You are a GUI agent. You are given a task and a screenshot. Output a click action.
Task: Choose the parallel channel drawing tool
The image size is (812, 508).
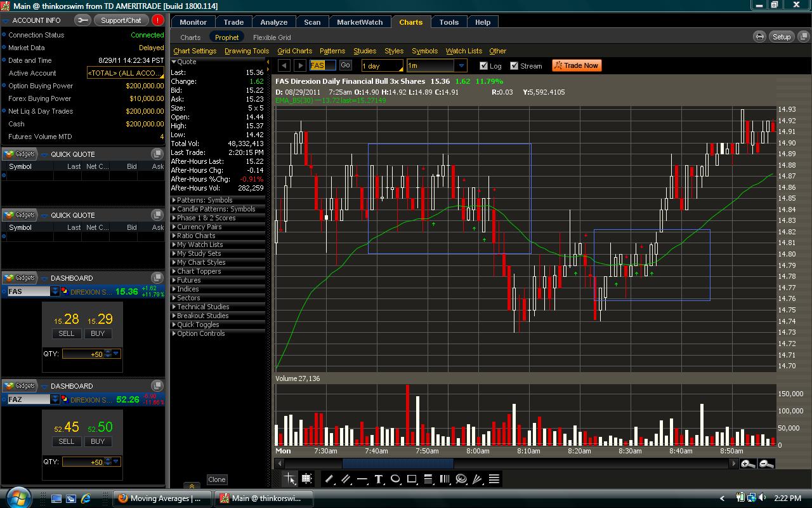[346, 479]
